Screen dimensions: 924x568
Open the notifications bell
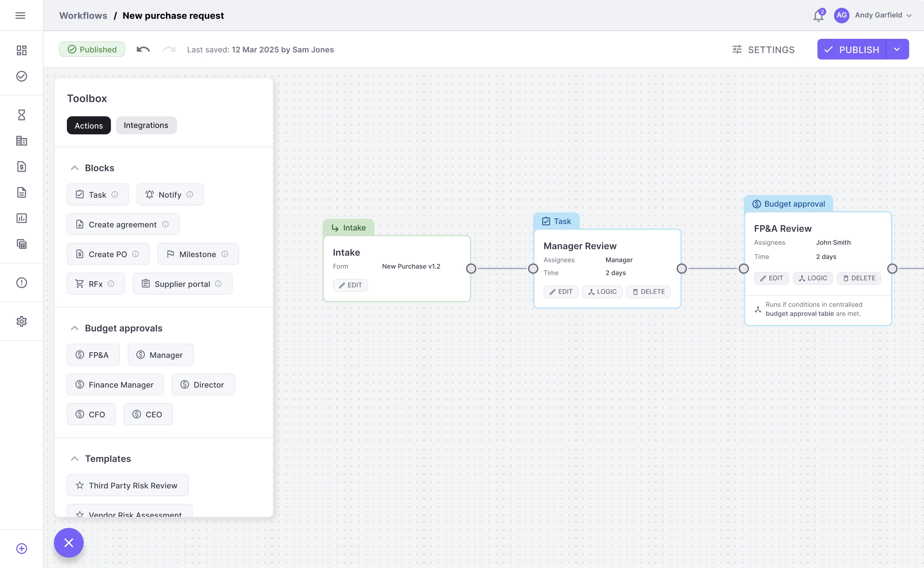(x=818, y=16)
